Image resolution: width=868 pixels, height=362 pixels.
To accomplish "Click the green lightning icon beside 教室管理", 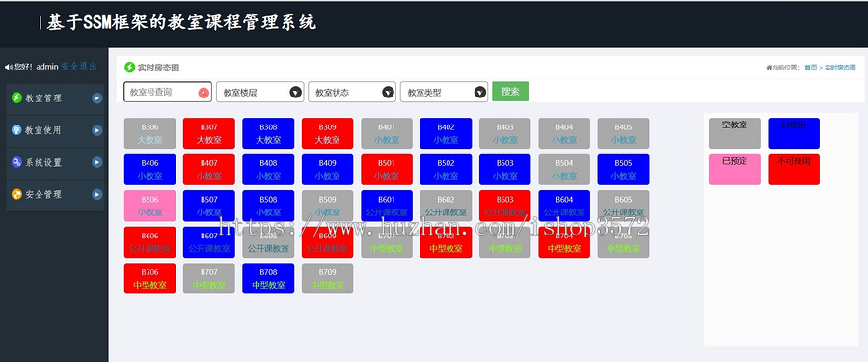I will [x=16, y=98].
